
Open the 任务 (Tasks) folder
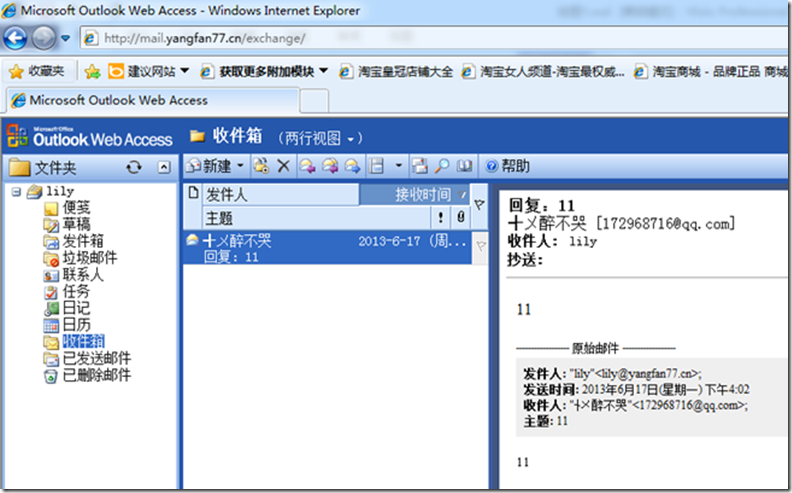(x=76, y=291)
